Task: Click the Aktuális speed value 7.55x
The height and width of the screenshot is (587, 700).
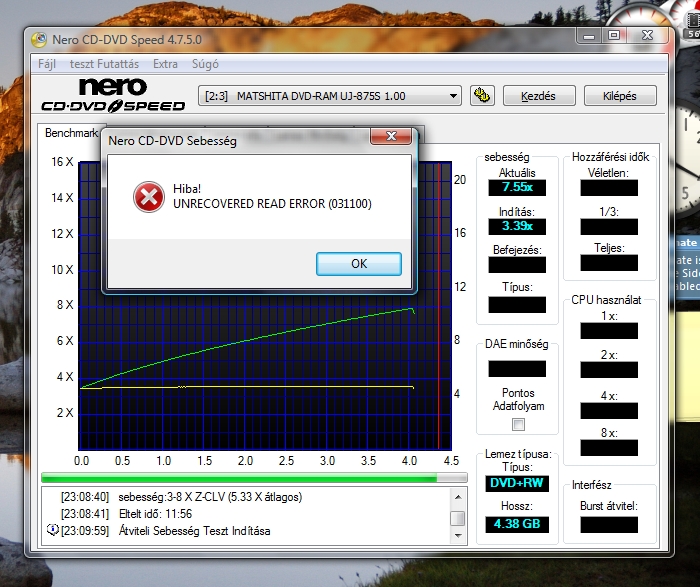Action: tap(517, 187)
